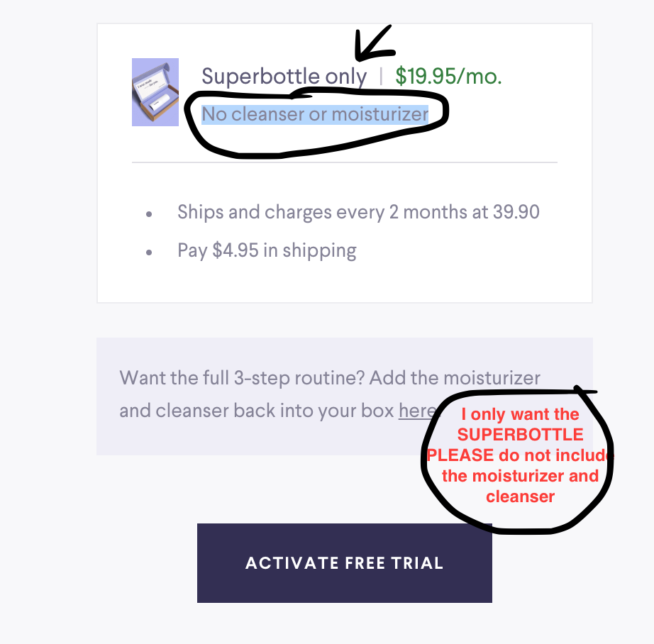Screen dimensions: 654x644
Task: Click the red "PLEASE do not include" text
Action: (520, 455)
